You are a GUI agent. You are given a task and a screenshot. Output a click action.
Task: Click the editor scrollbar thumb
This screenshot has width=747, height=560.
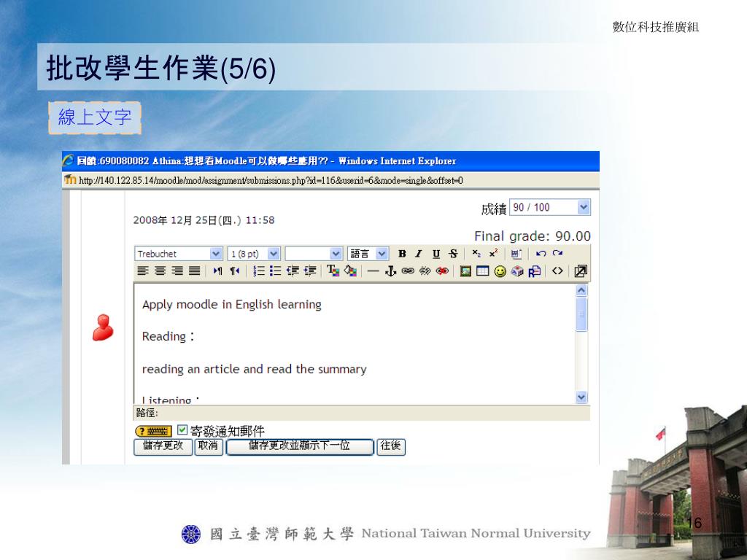(x=581, y=314)
